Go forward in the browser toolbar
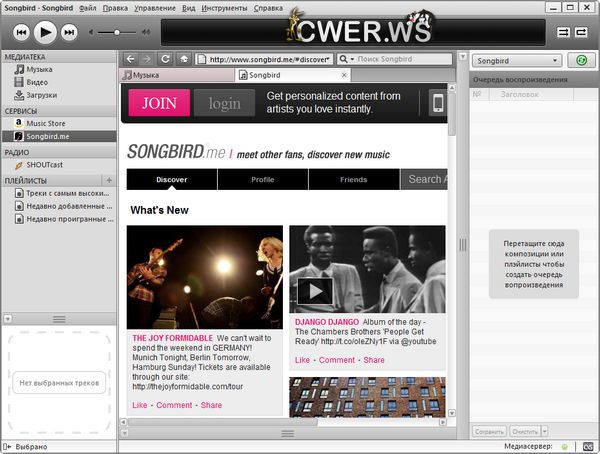Screen dimensions: 600x454 point(147,59)
